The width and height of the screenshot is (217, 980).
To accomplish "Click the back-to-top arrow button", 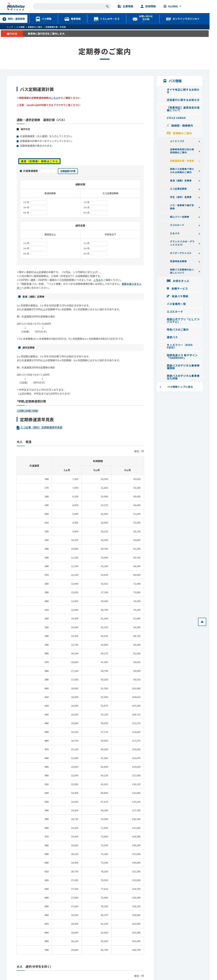I will tap(202, 622).
